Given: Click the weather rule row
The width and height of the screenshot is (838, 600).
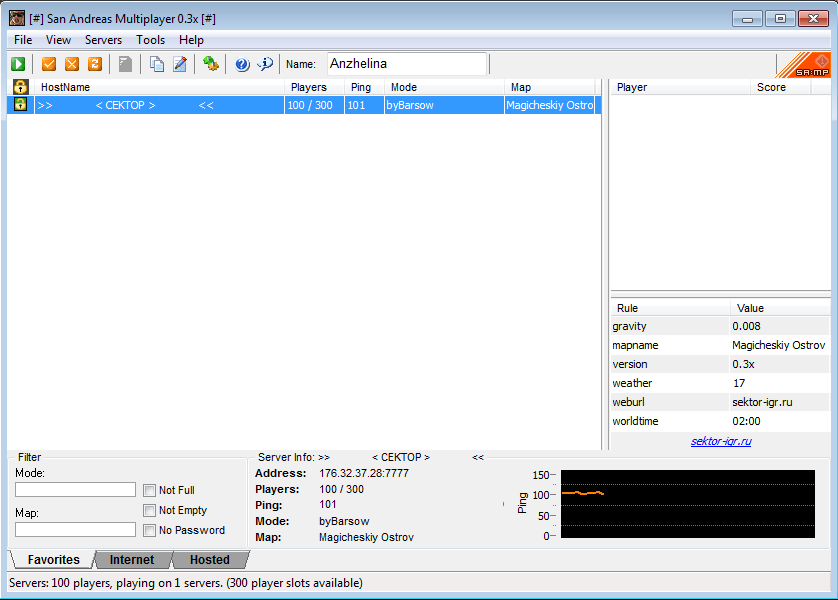Looking at the screenshot, I should [x=720, y=383].
